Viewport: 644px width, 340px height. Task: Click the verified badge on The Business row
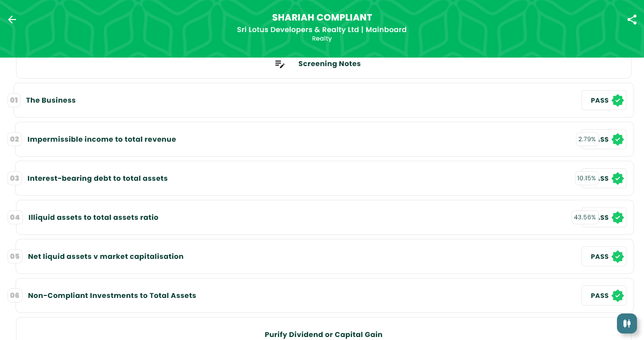617,100
